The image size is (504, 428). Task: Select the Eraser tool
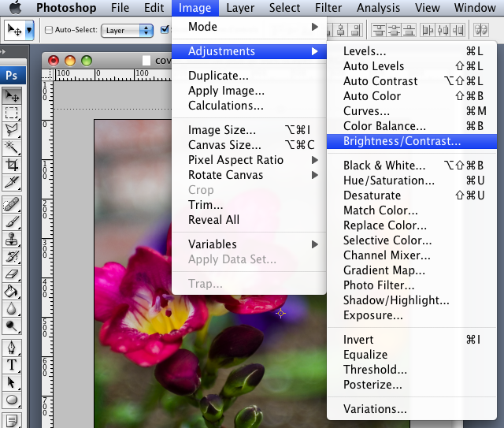click(12, 274)
